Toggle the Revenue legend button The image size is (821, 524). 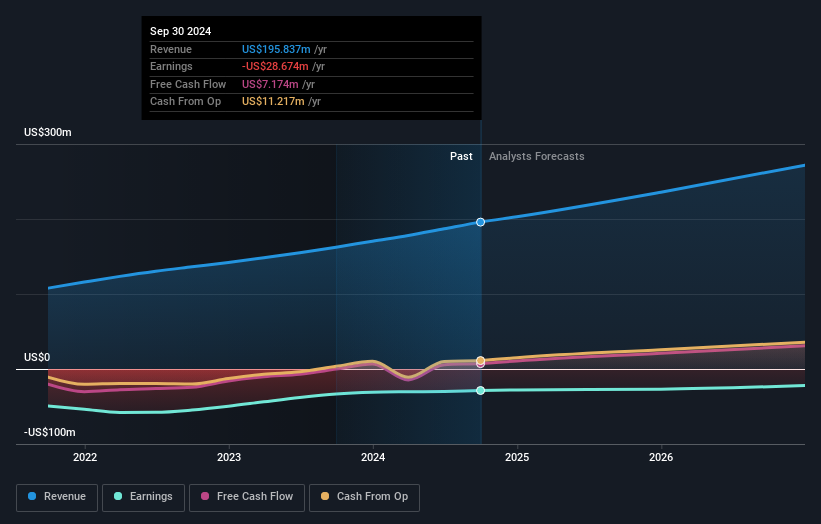coord(57,497)
